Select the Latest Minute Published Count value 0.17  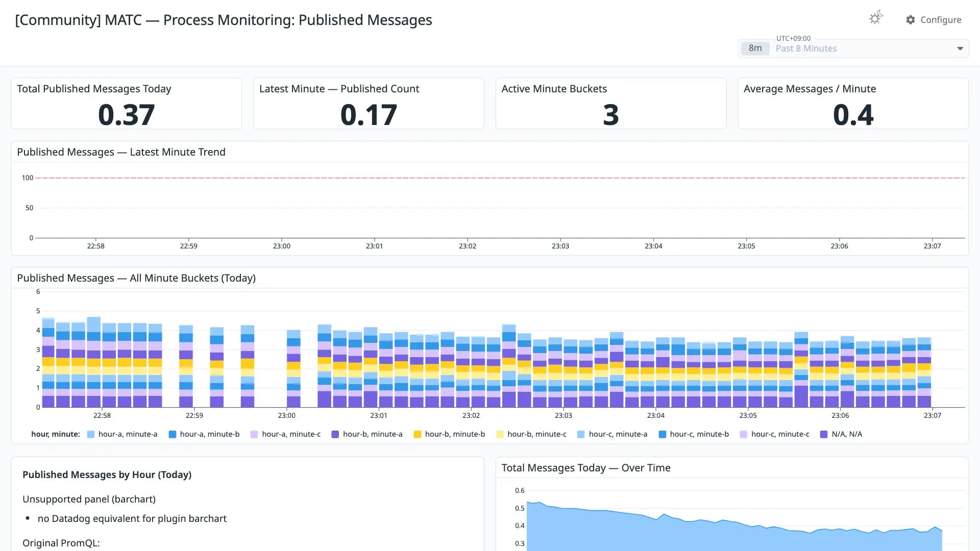click(369, 115)
